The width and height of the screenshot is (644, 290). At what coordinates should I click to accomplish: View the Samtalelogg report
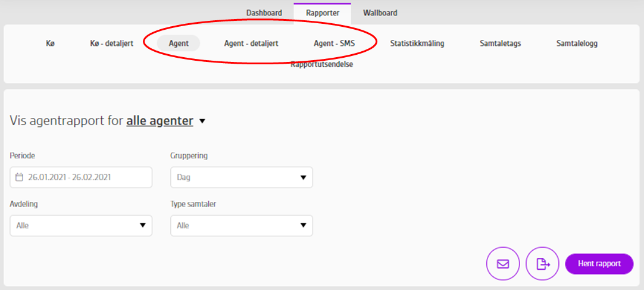pos(576,43)
